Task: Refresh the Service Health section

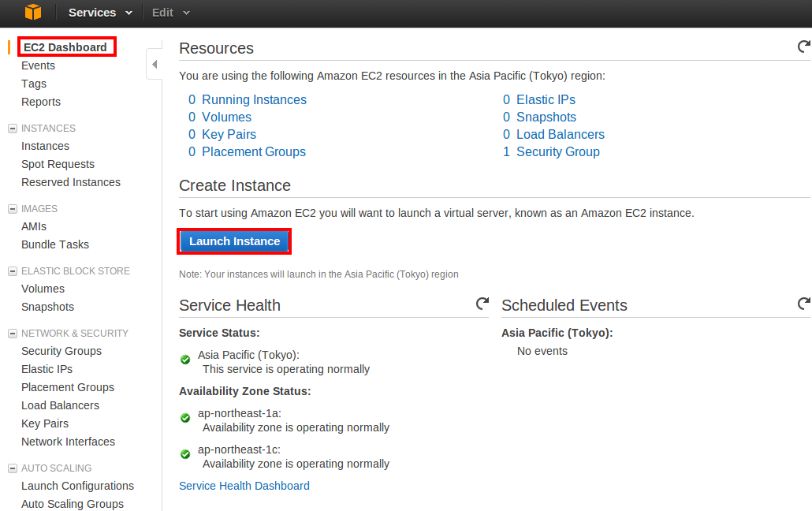Action: 482,303
